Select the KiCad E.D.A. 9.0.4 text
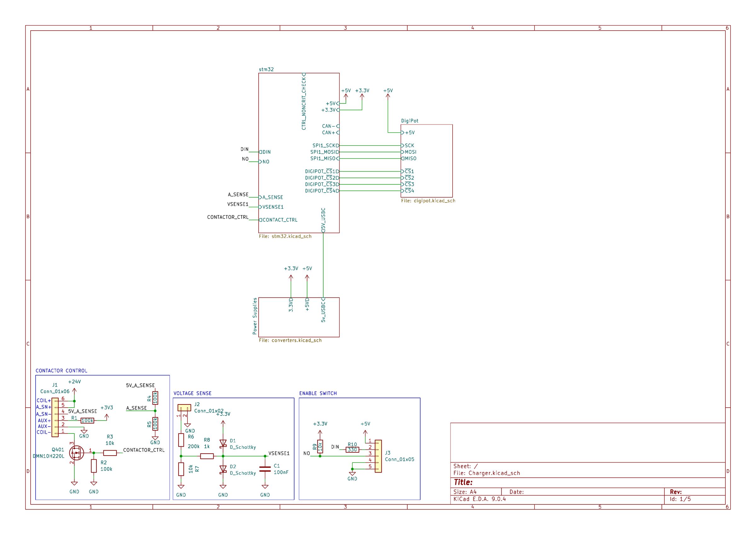Viewport: 756px width, 535px height. coord(479,499)
